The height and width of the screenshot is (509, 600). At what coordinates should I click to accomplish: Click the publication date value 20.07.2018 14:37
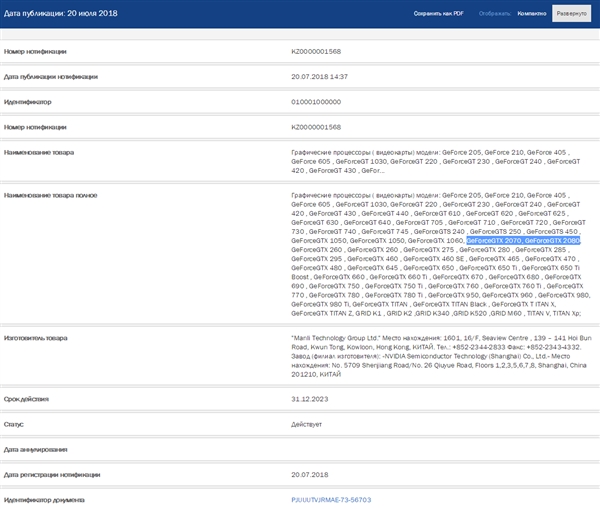tap(319, 76)
